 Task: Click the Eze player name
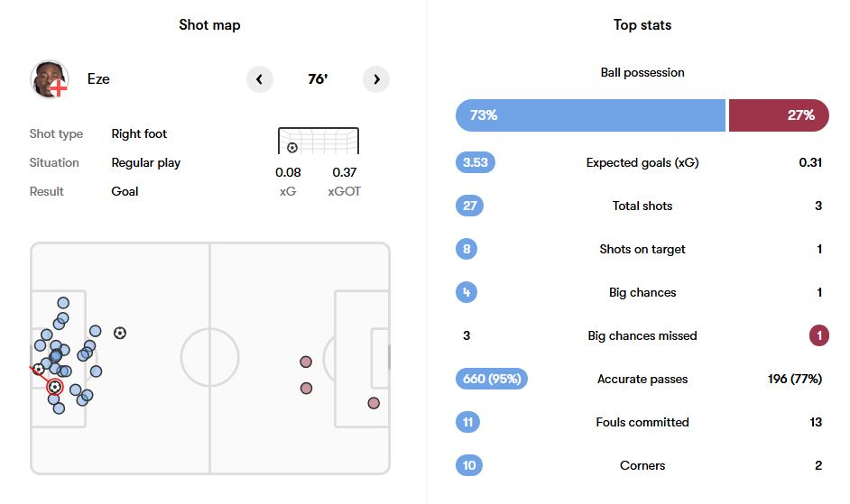pos(98,79)
